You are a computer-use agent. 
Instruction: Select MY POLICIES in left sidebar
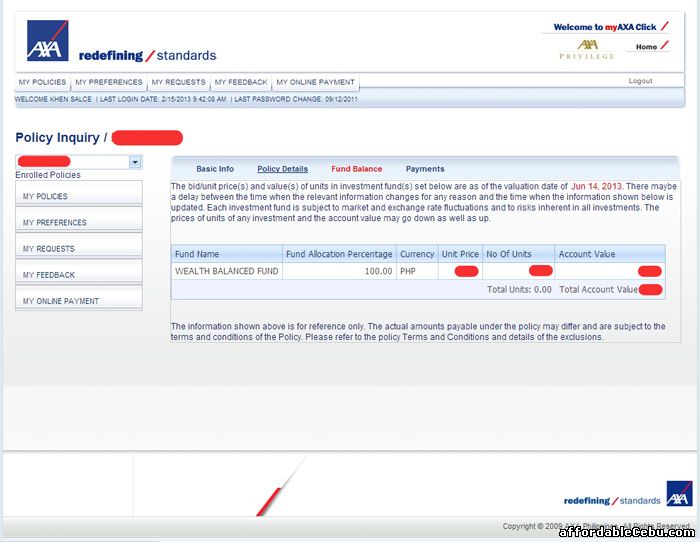pyautogui.click(x=79, y=193)
